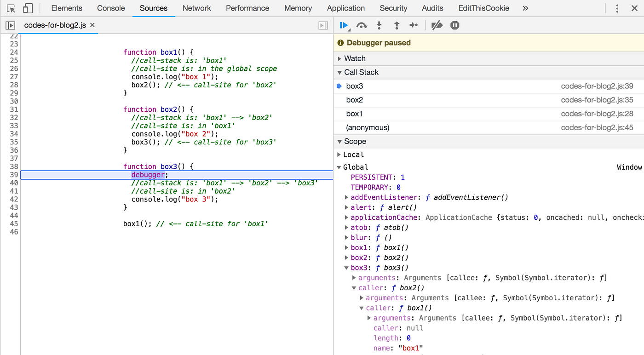644x355 pixels.
Task: Step over next function call
Action: click(x=362, y=25)
